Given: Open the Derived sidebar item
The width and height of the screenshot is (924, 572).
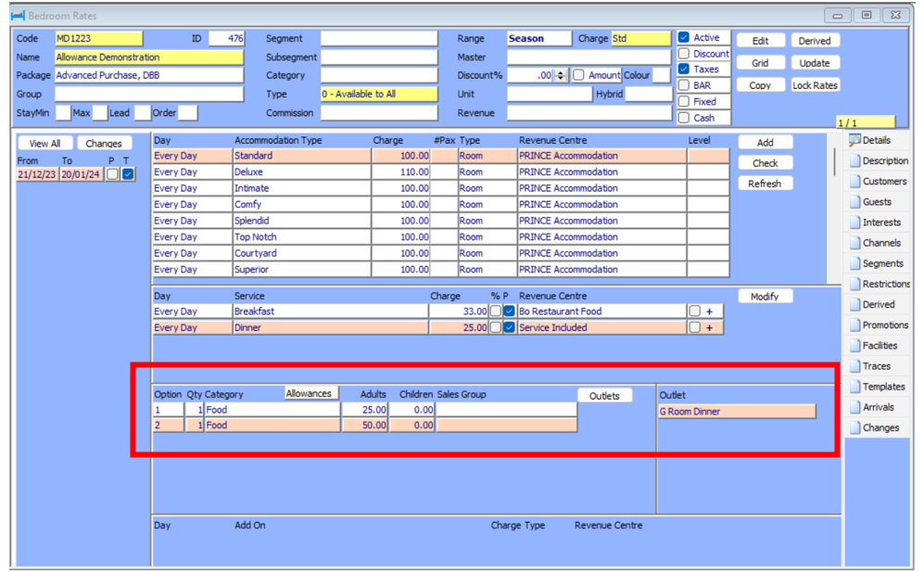Looking at the screenshot, I should 872,305.
